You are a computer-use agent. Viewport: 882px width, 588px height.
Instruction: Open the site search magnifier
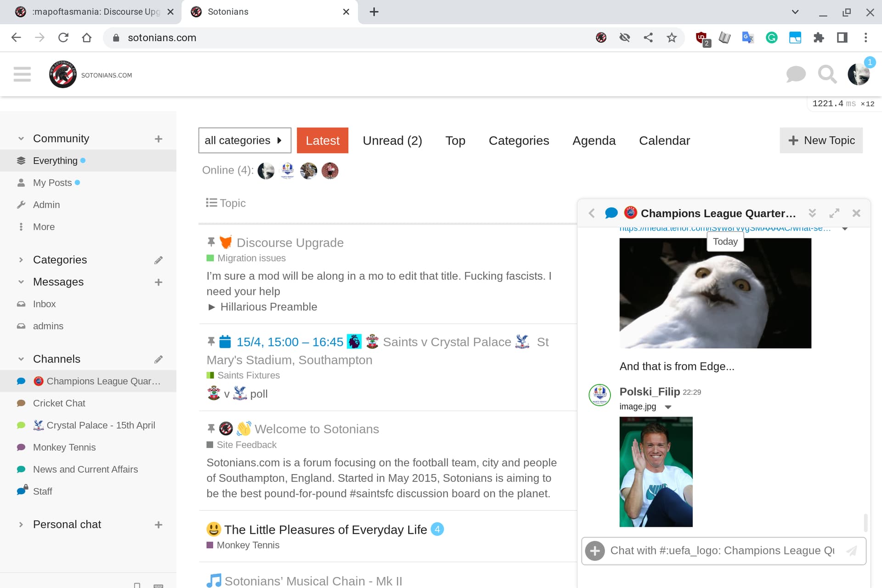click(827, 74)
